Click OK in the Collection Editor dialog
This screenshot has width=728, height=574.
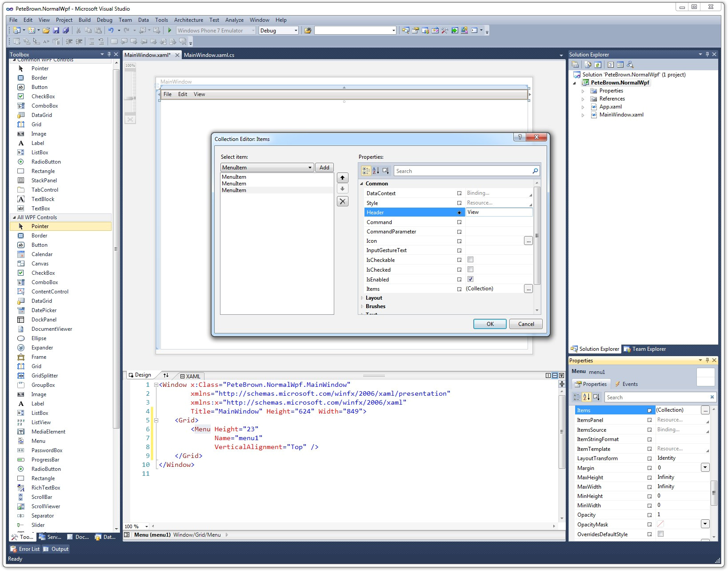pyautogui.click(x=490, y=324)
